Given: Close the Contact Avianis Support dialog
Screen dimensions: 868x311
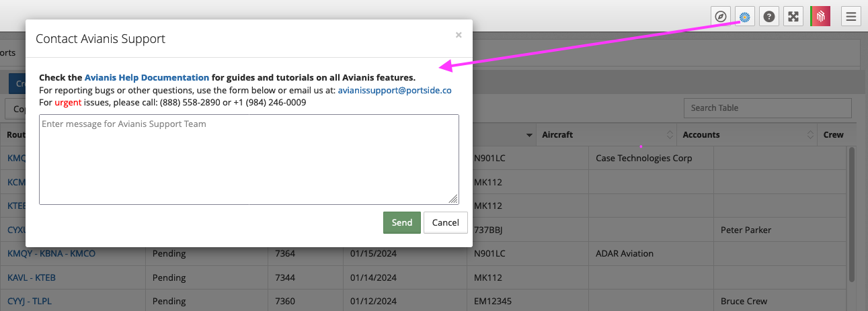Looking at the screenshot, I should click(x=459, y=35).
